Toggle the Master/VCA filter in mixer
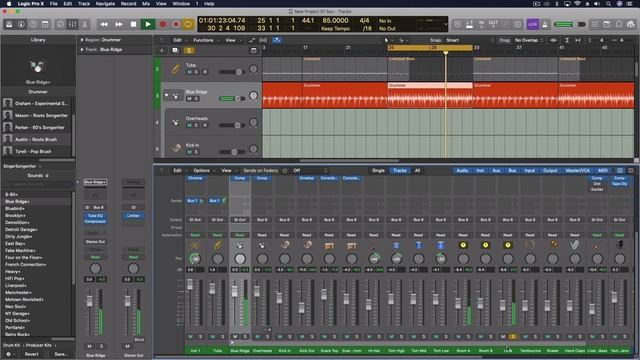Viewport: 640px width, 360px height. click(578, 171)
